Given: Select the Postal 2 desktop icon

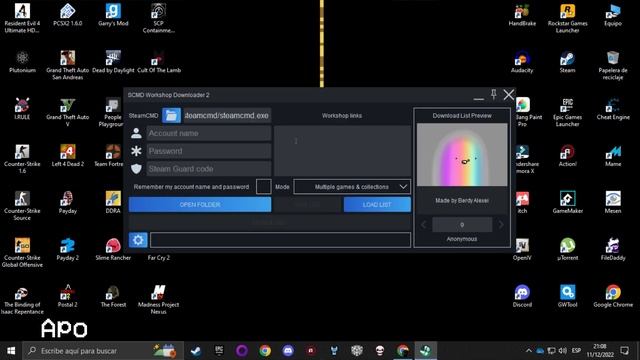Looking at the screenshot, I should 67,296.
